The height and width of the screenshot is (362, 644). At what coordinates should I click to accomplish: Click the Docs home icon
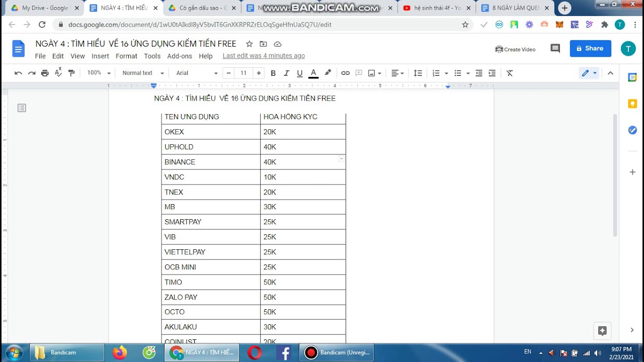(x=19, y=49)
